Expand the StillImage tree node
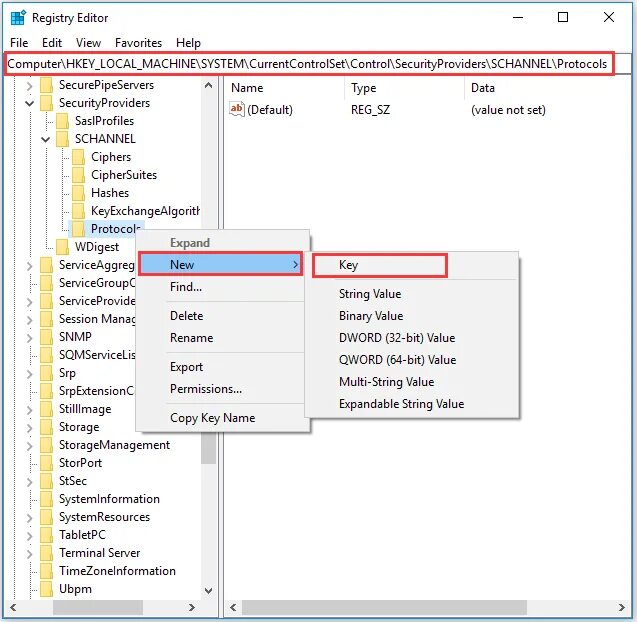Viewport: 637px width, 622px height. [x=30, y=409]
